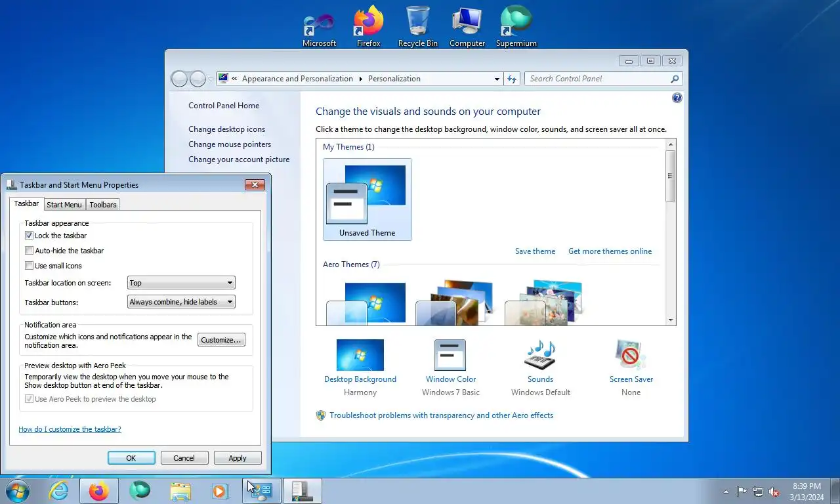Screen dimensions: 840x504
Task: Enable Auto-hide the taskbar
Action: [x=29, y=251]
